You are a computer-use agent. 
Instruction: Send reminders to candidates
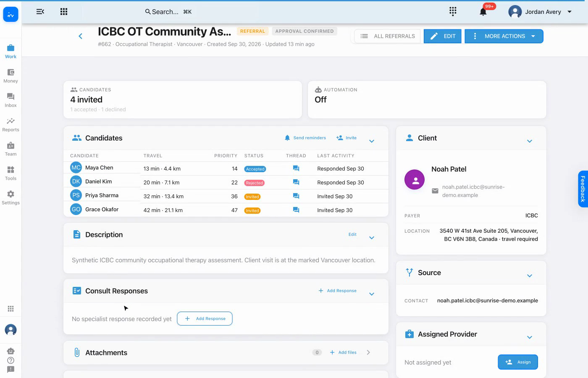305,138
